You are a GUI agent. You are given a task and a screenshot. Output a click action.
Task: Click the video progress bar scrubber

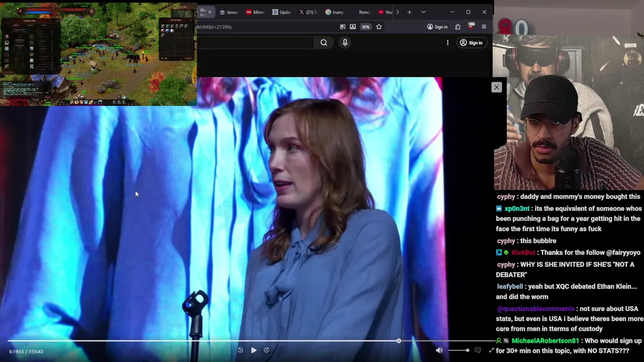(398, 341)
